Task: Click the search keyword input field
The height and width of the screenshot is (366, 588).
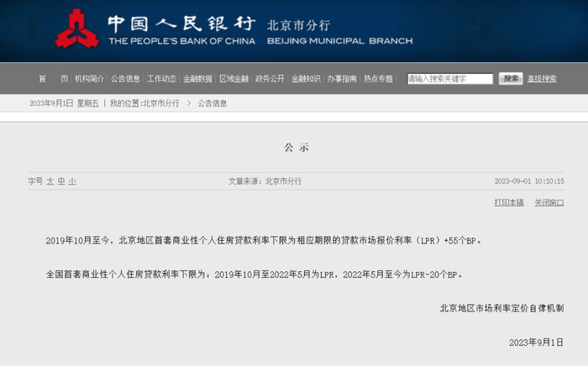Action: coord(450,79)
